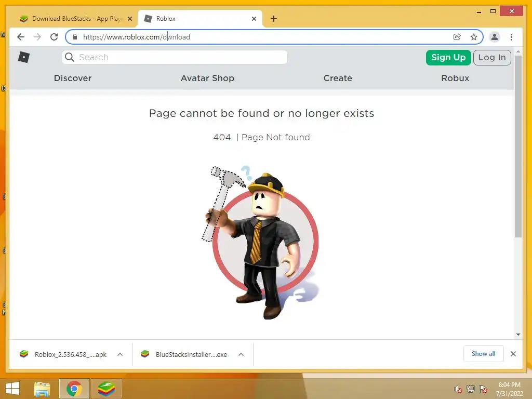Expand options for BlueStacksInstaller download
This screenshot has height=399, width=532.
(241, 354)
